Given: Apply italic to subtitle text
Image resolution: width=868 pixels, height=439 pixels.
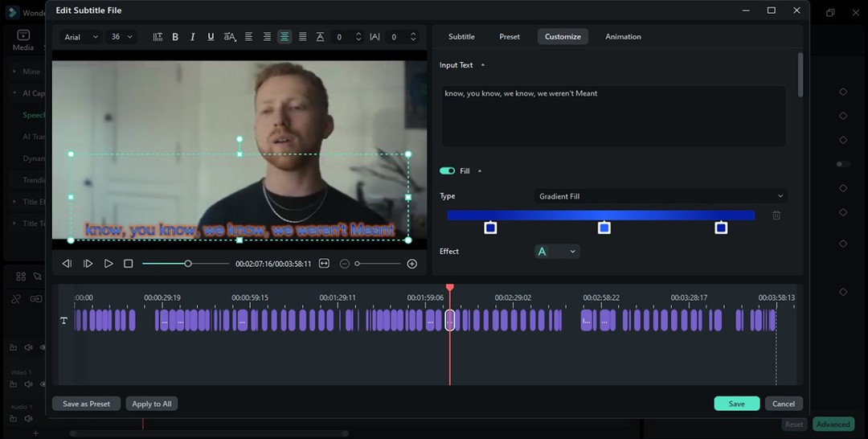Looking at the screenshot, I should point(193,37).
